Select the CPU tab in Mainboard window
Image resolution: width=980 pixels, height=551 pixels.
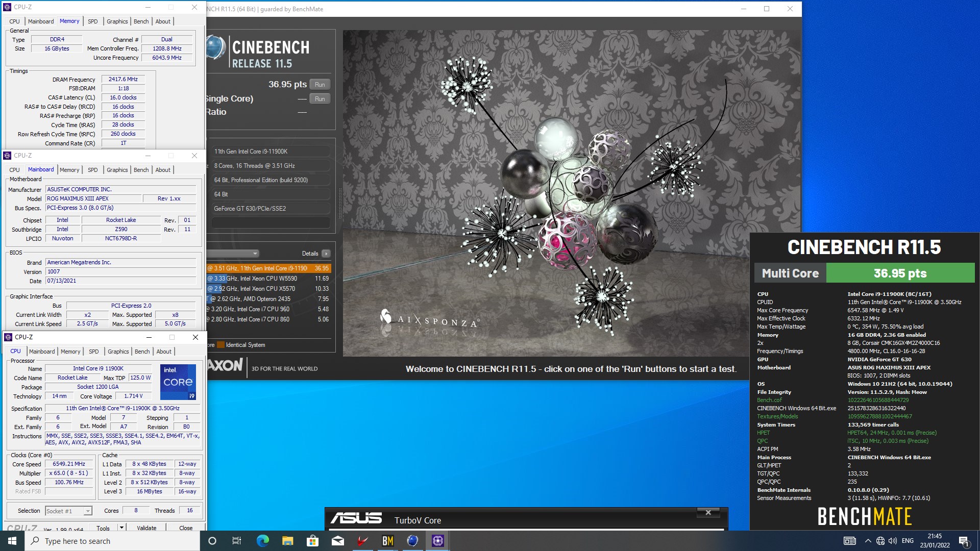14,170
